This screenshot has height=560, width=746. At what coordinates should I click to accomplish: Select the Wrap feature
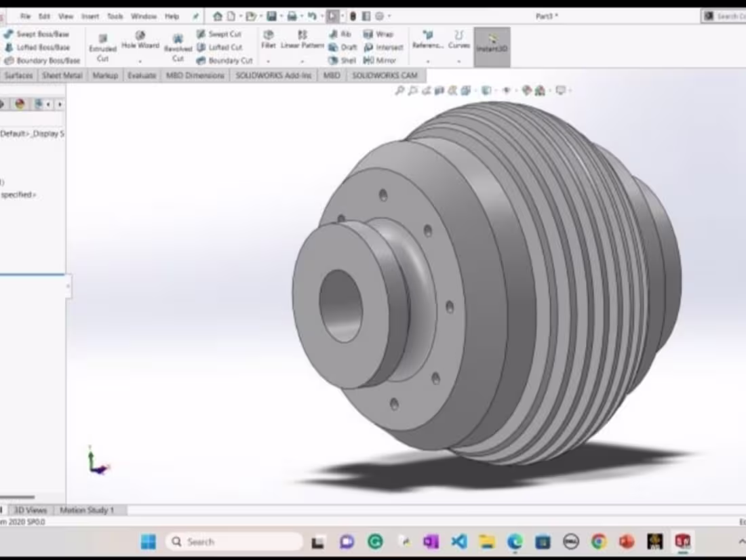click(x=378, y=33)
